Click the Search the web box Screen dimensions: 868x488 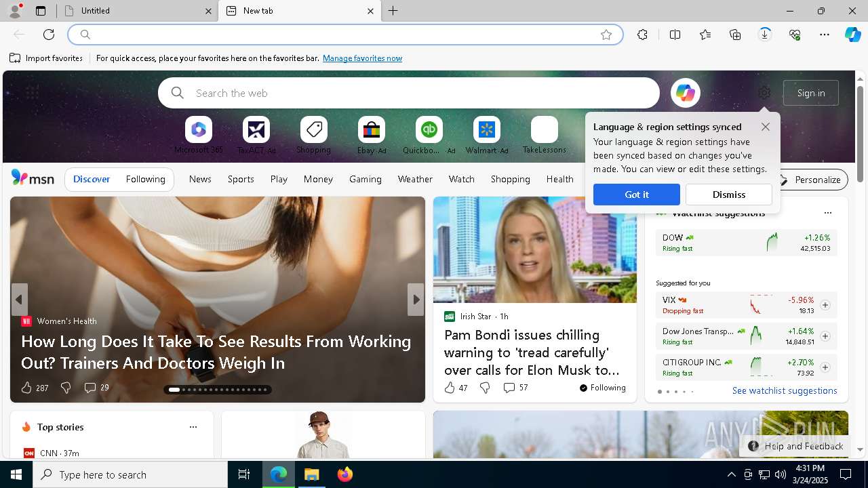coord(409,93)
